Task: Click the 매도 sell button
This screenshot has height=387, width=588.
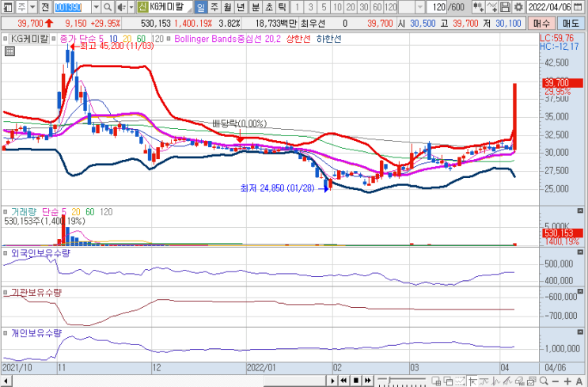Action: [571, 23]
